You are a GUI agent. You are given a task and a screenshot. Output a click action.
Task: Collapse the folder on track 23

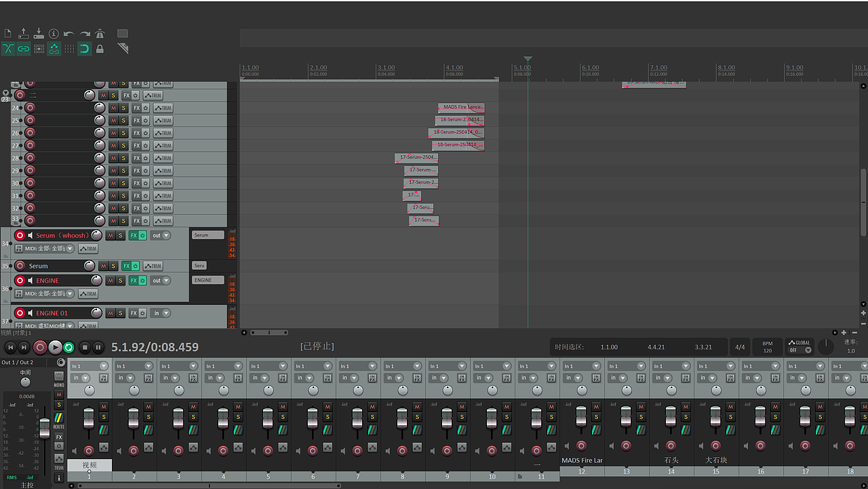point(6,93)
